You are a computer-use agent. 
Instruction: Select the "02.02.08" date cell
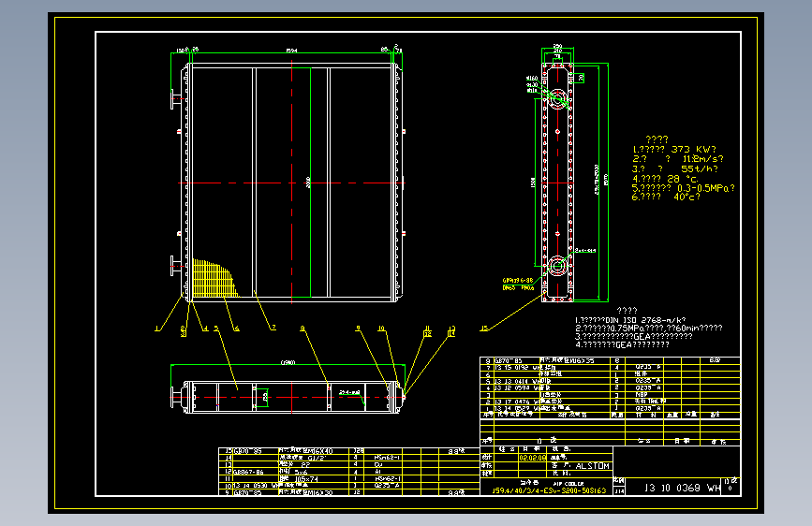pyautogui.click(x=532, y=458)
